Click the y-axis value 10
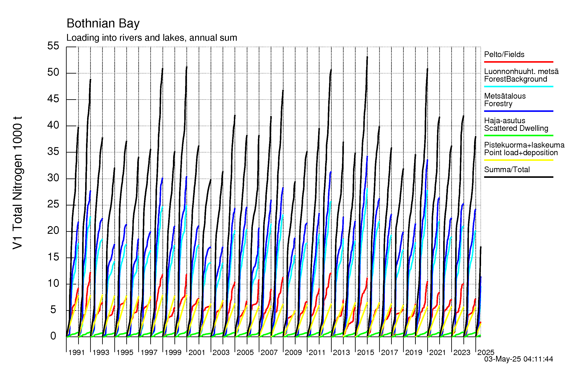Viewport: 588px width, 370px height. (x=53, y=283)
